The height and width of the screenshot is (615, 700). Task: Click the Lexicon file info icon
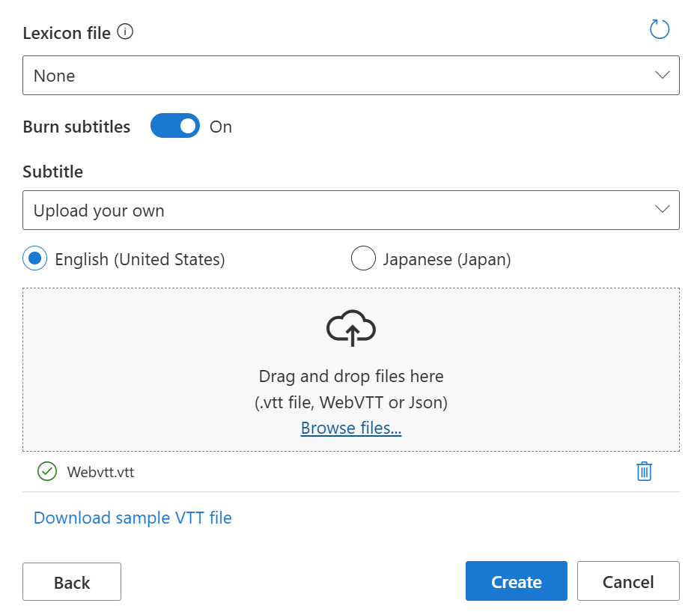click(x=127, y=32)
